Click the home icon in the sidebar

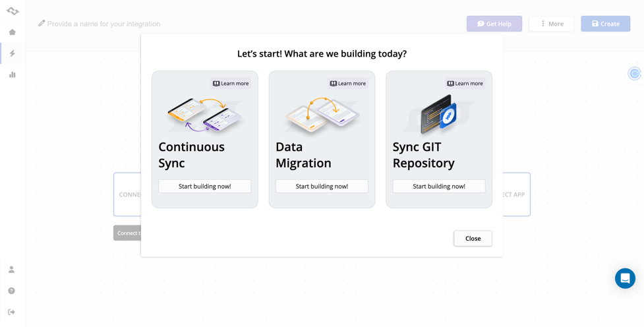tap(12, 32)
